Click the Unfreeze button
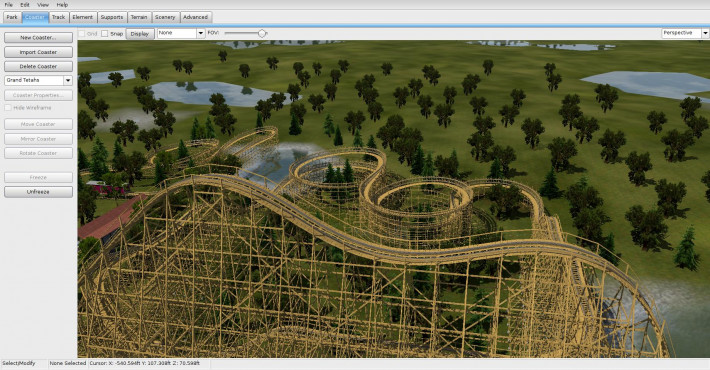Screen dimensions: 710x370 pos(38,192)
